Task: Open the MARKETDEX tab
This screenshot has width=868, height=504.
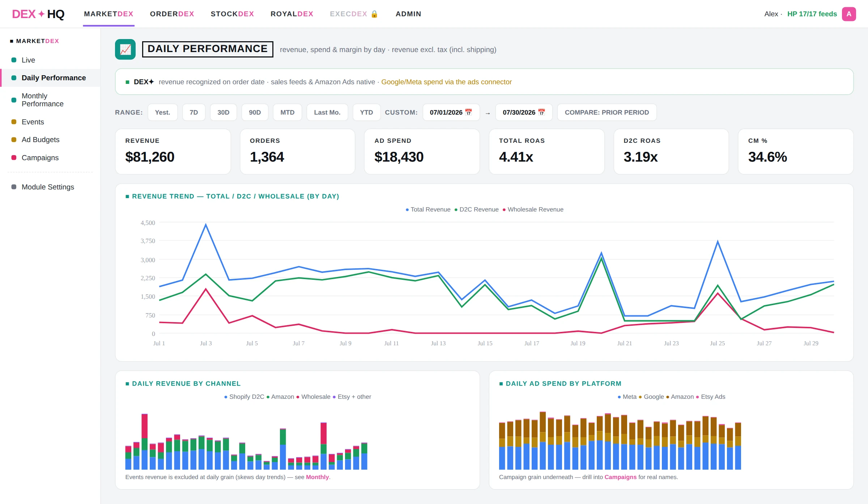Action: [109, 14]
